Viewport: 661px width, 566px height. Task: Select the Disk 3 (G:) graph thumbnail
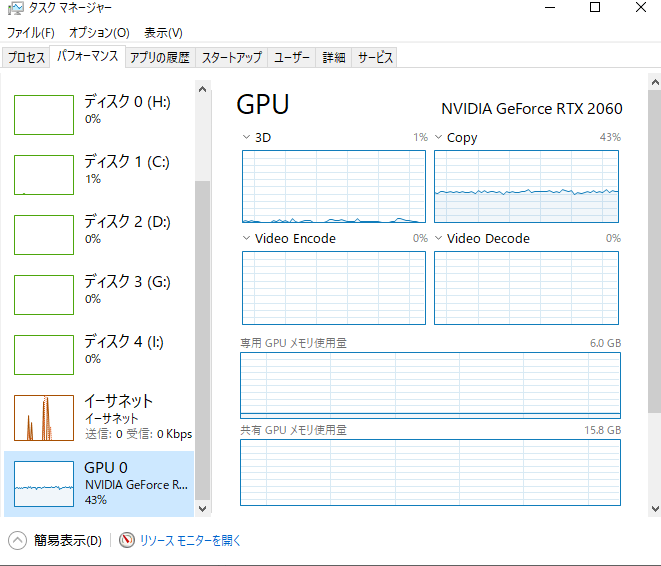(44, 294)
